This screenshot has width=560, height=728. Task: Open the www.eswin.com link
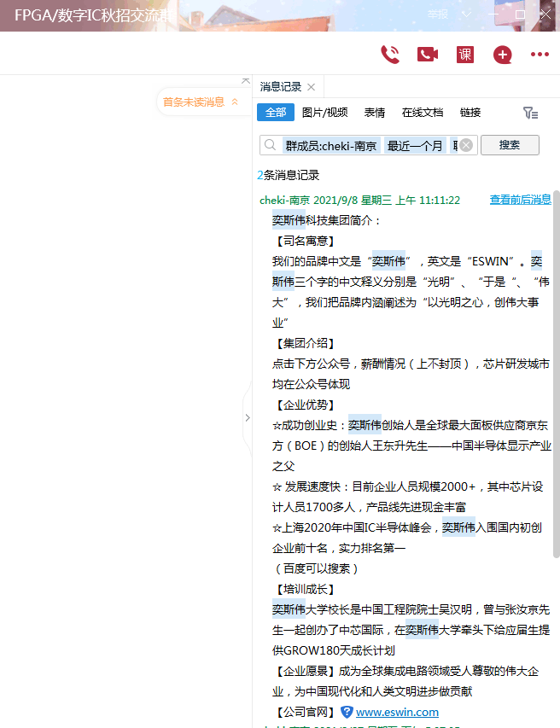397,712
